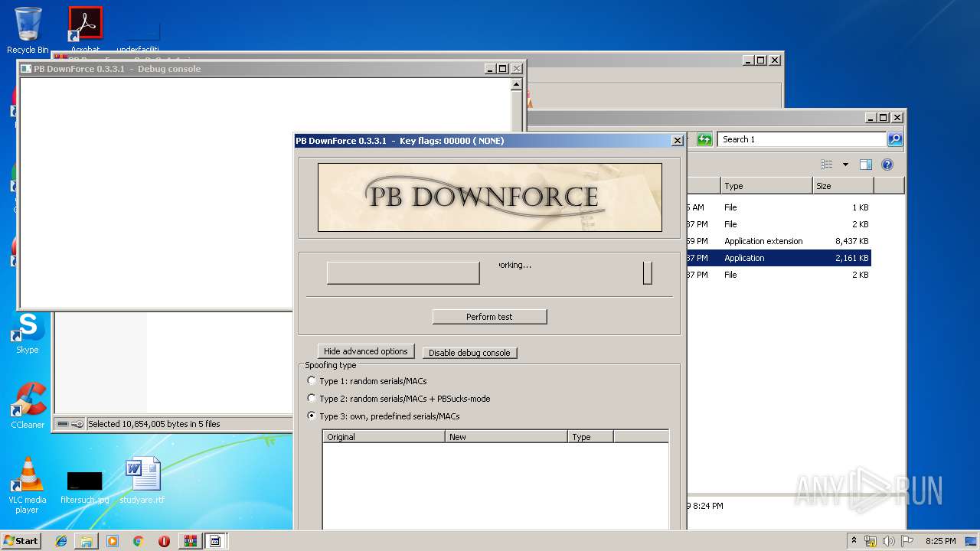Close the Explorer search window

(x=897, y=118)
